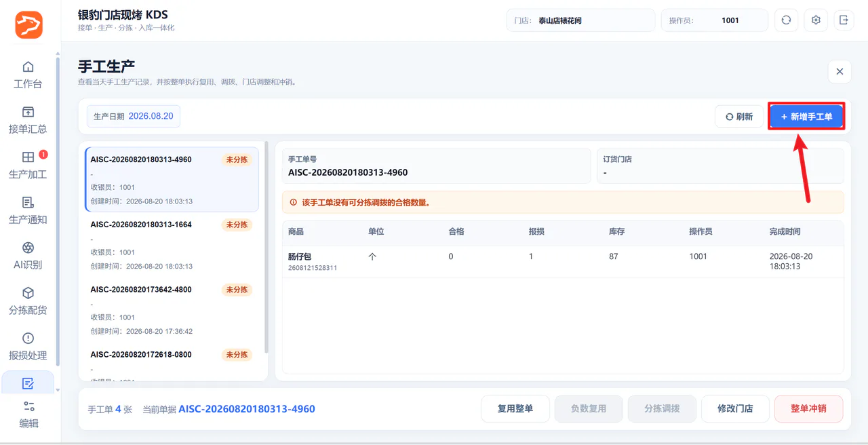Viewport: 868px width, 445px height.
Task: Select order AISC-20260820173642-4800 in the list
Action: click(x=172, y=310)
